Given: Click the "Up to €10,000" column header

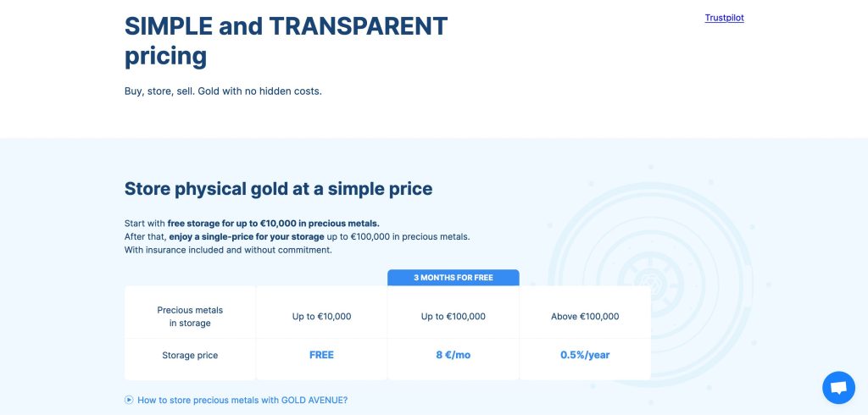Looking at the screenshot, I should point(321,317).
